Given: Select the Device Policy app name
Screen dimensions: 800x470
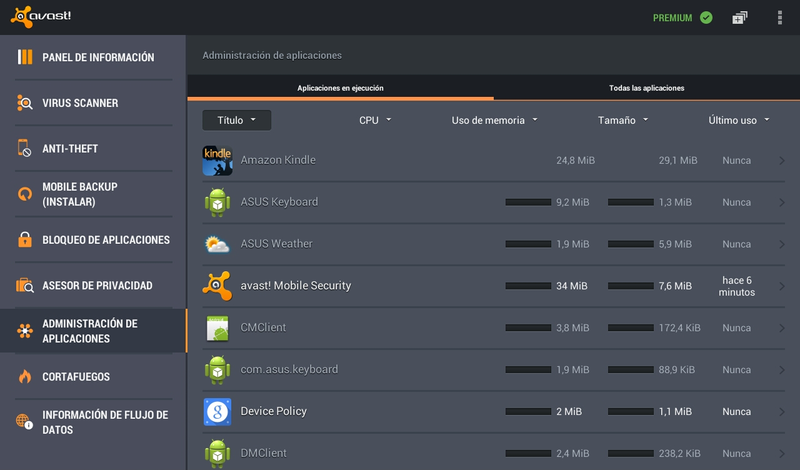Looking at the screenshot, I should (x=273, y=411).
